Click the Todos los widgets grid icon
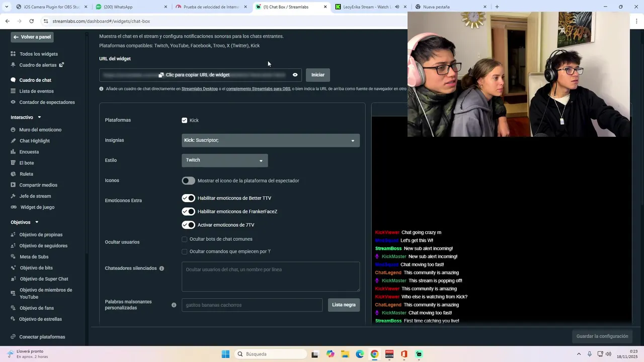The height and width of the screenshot is (362, 644). click(x=13, y=54)
